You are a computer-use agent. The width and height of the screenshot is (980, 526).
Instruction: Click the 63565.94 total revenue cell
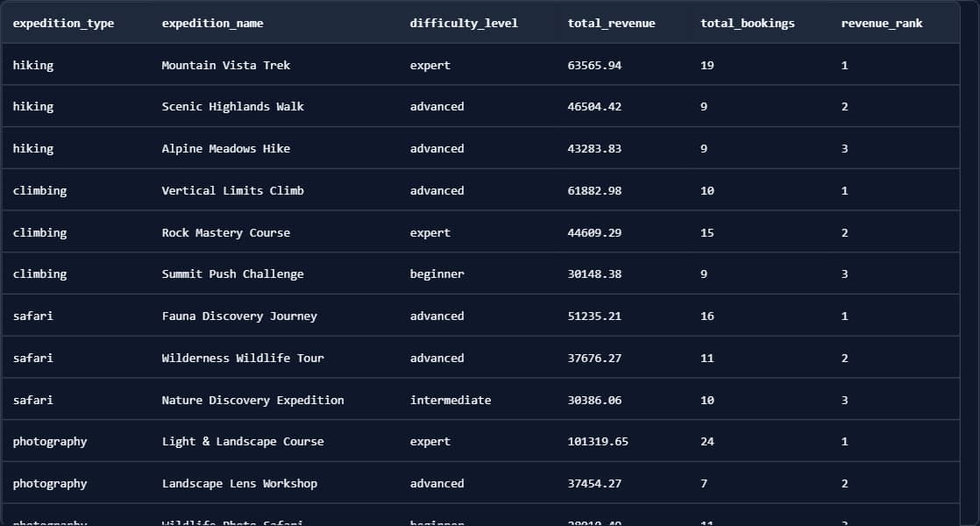point(594,66)
